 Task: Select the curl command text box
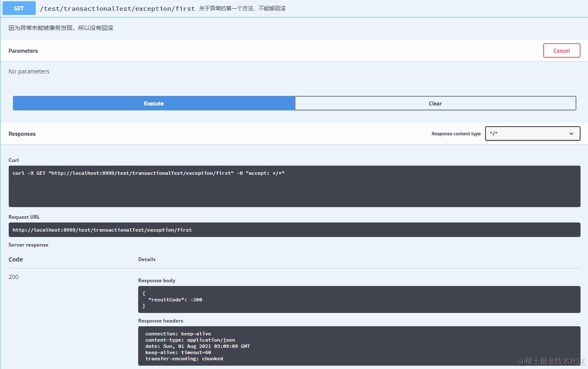pyautogui.click(x=294, y=186)
